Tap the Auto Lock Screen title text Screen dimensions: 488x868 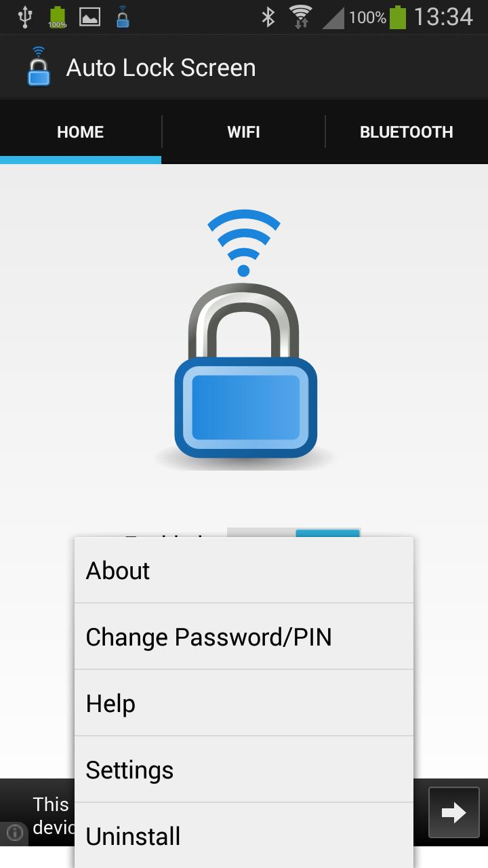(161, 68)
